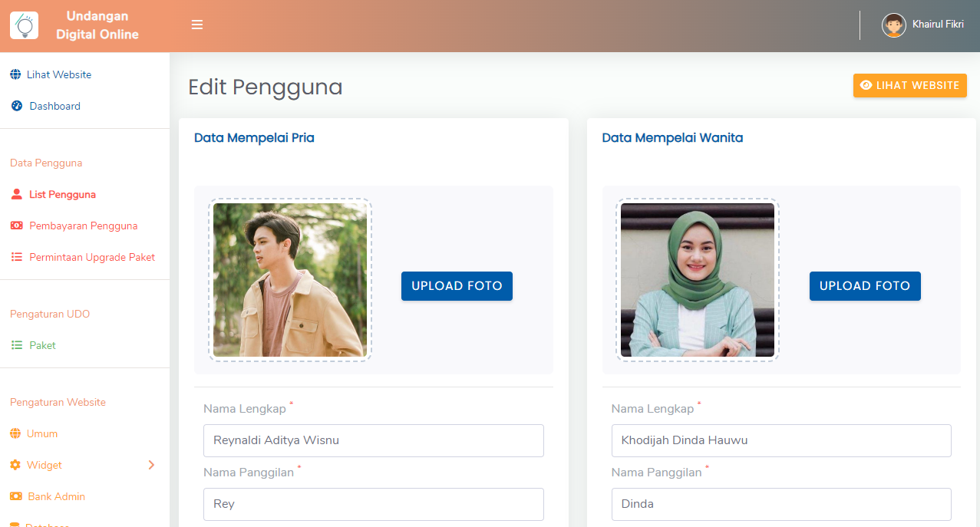Screen dimensions: 980x527
Task: Open Pembayaran Pengguna menu item
Action: [x=84, y=226]
